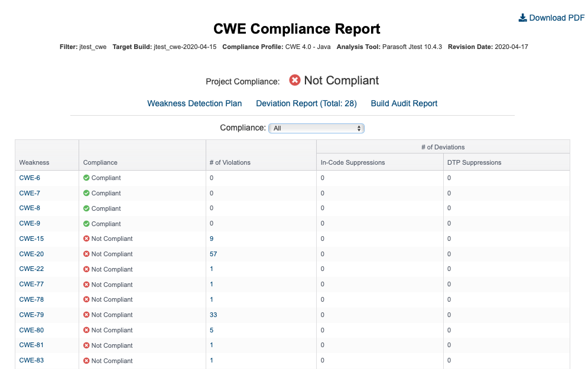
Task: Click the Download PDF text link
Action: 557,18
